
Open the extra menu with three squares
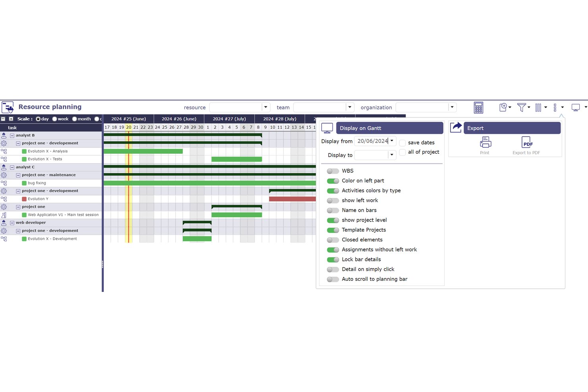click(x=555, y=107)
